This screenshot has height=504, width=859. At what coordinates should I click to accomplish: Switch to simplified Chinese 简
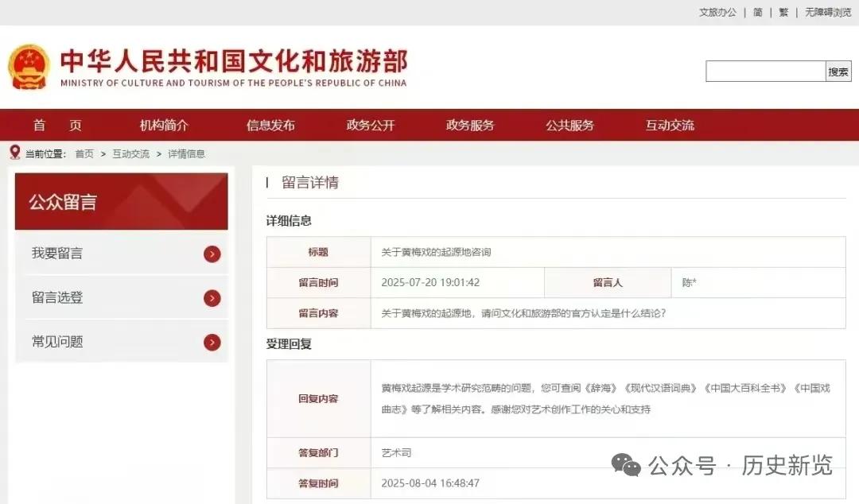pos(758,12)
